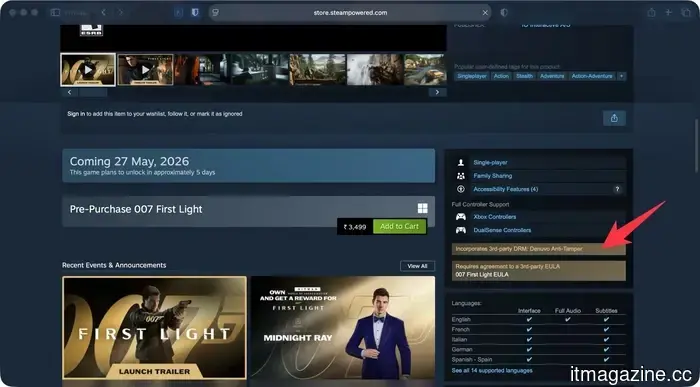This screenshot has height=387, width=700.
Task: Go back using Safari's back arrow
Action: 104,12
